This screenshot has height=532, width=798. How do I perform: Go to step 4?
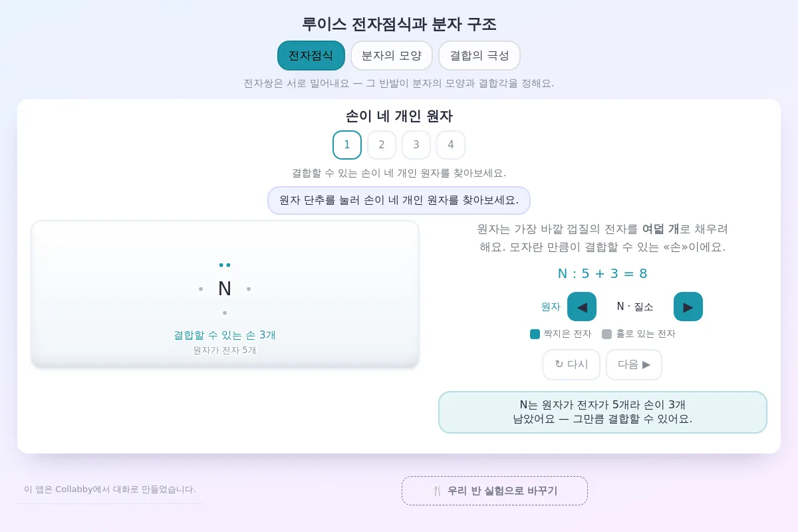click(x=451, y=145)
